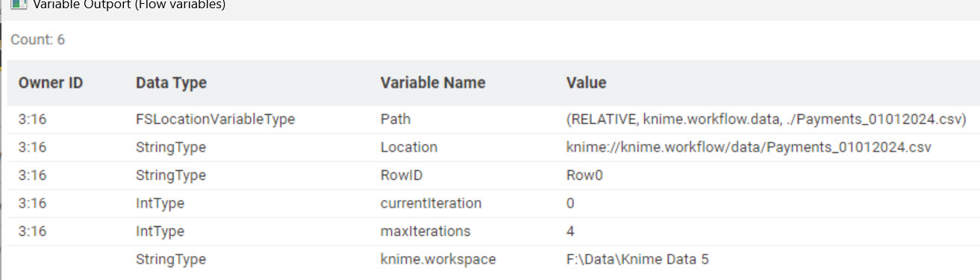Click the Variable Outport (Flow variables) title
Viewport: 980px width, 280px height.
click(x=129, y=4)
